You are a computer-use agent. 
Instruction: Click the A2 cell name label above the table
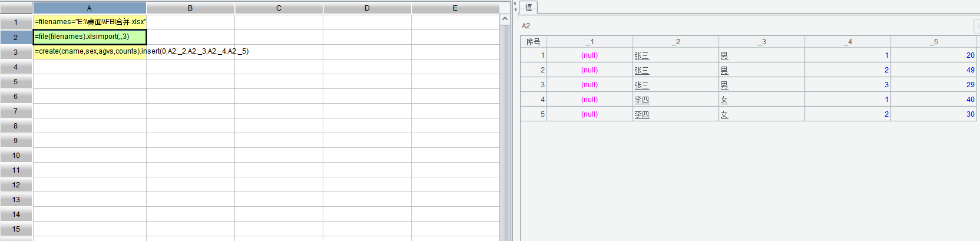point(526,26)
